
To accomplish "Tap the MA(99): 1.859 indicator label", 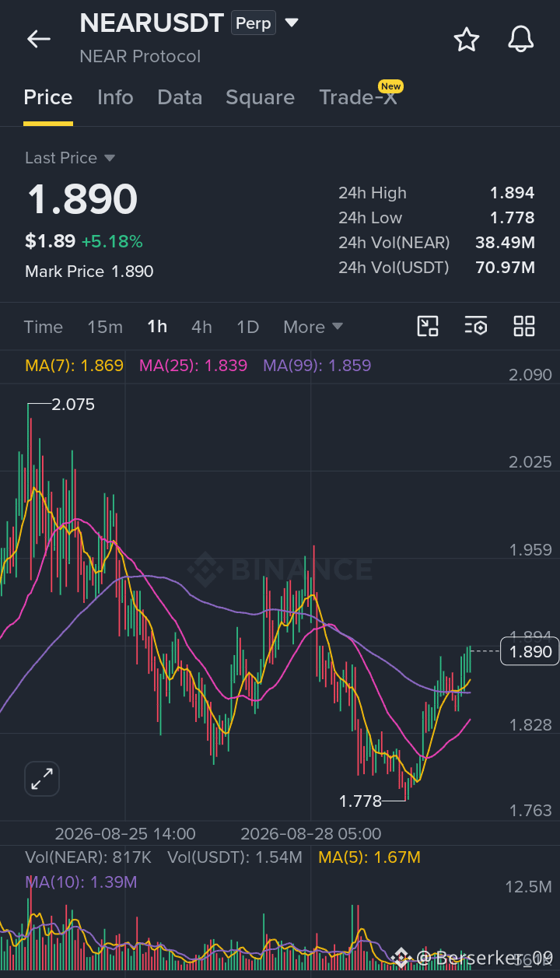I will pos(317,365).
